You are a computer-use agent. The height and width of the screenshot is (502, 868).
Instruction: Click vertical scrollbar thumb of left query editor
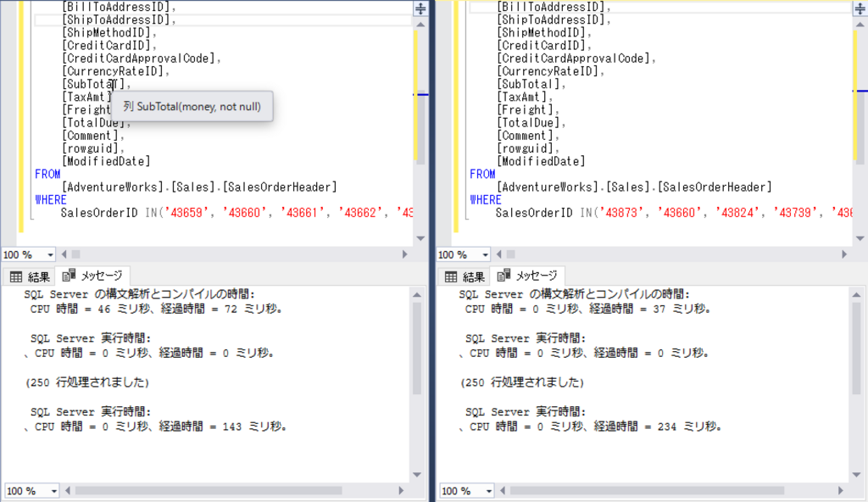[420, 127]
